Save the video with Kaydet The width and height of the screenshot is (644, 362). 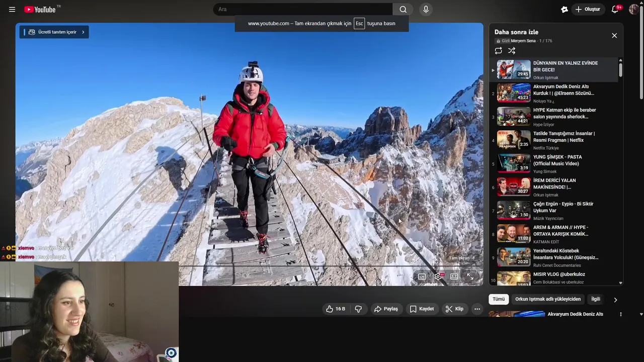click(422, 309)
